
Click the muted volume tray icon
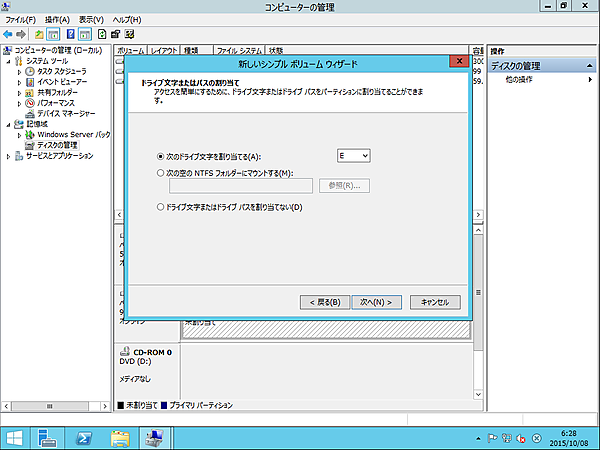tap(521, 439)
